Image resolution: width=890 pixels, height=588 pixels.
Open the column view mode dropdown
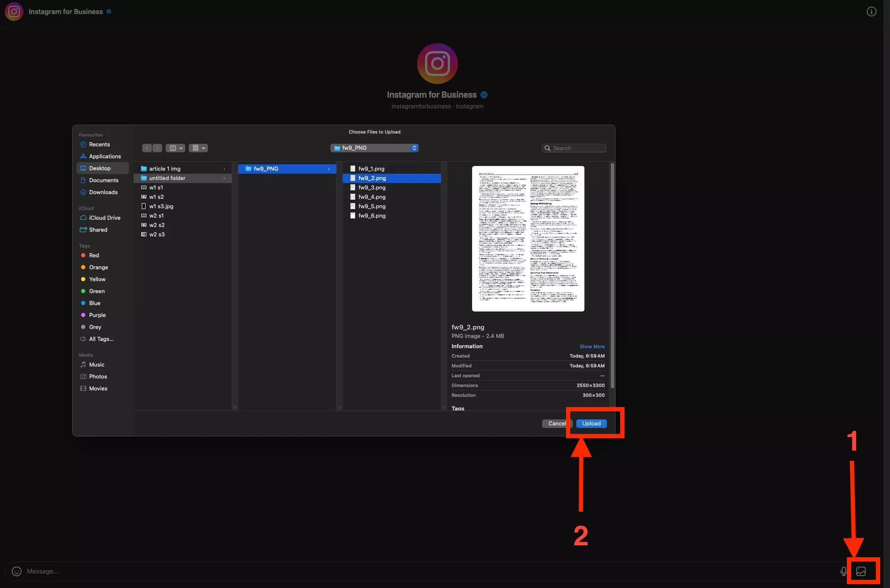(175, 148)
